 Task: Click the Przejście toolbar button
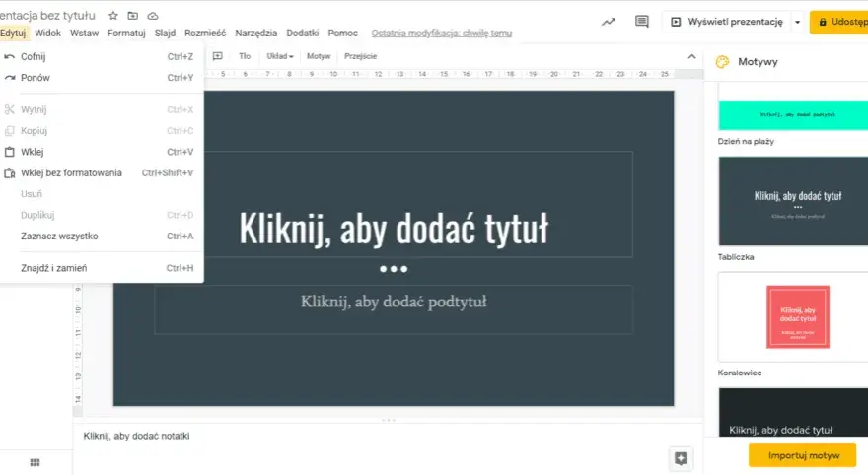(x=360, y=56)
